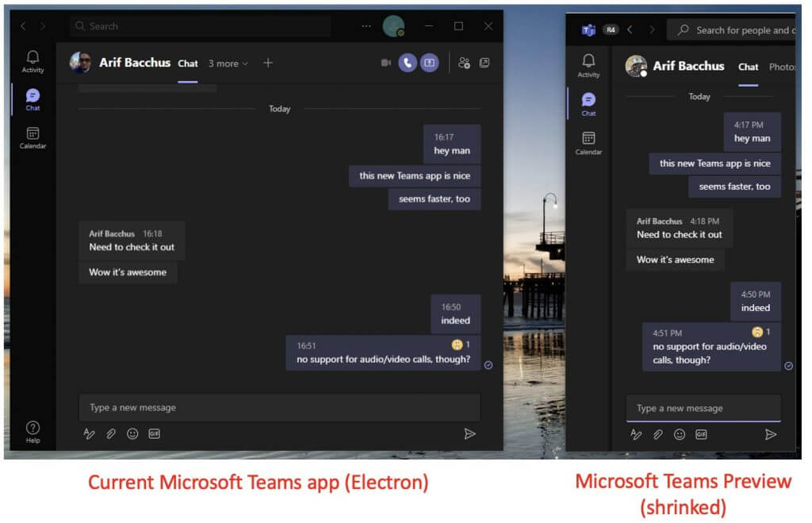Open Chat in Teams Preview sidebar
Image resolution: width=812 pixels, height=523 pixels.
[589, 104]
